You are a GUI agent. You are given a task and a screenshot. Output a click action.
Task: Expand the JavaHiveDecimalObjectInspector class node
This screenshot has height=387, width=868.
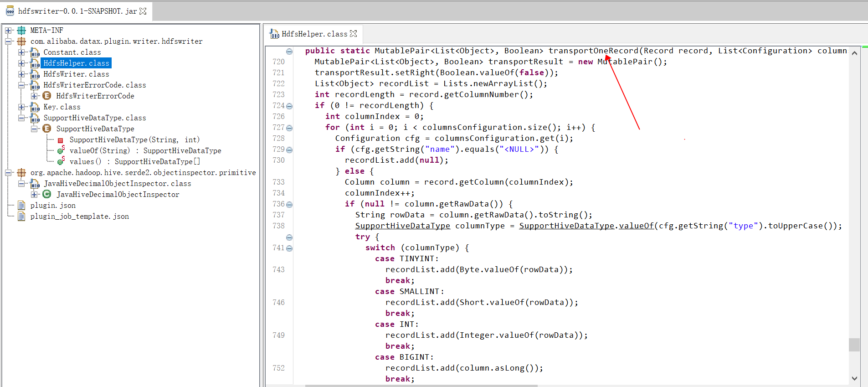pyautogui.click(x=34, y=195)
